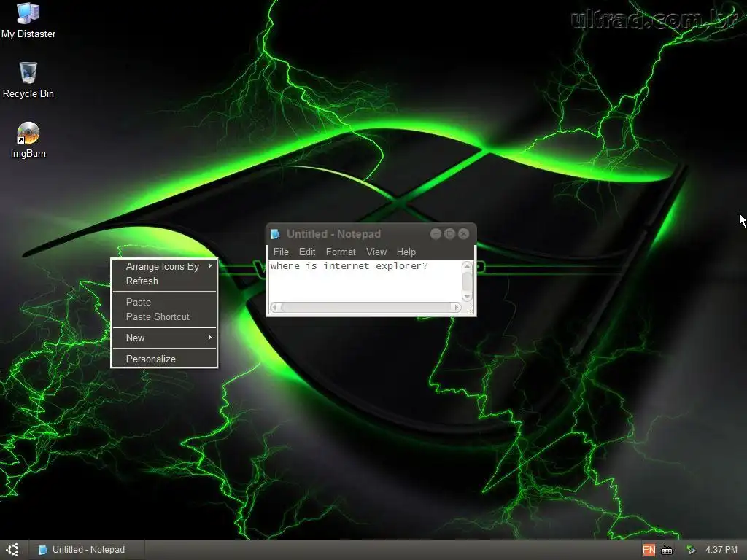Screen dimensions: 747x560
Task: Choose Paste in the context menu
Action: click(x=164, y=303)
